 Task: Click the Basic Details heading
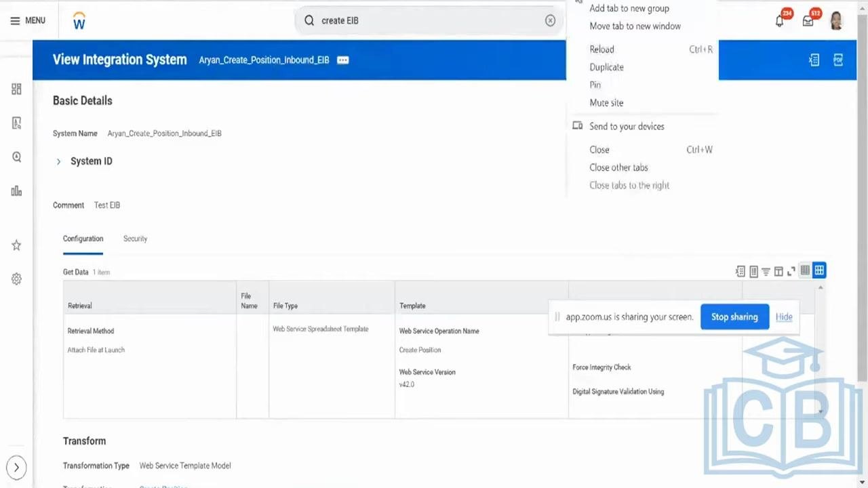pyautogui.click(x=83, y=100)
